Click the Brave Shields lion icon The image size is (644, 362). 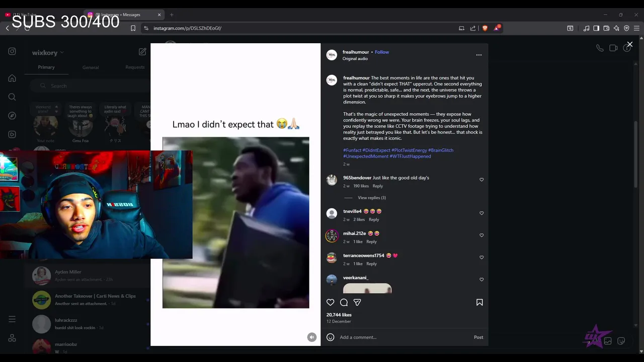pos(485,28)
